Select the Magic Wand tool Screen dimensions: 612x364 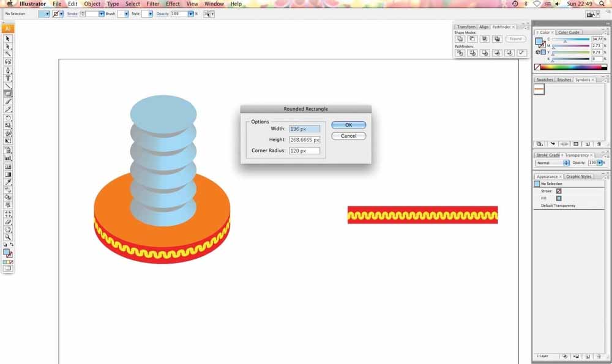coord(7,54)
